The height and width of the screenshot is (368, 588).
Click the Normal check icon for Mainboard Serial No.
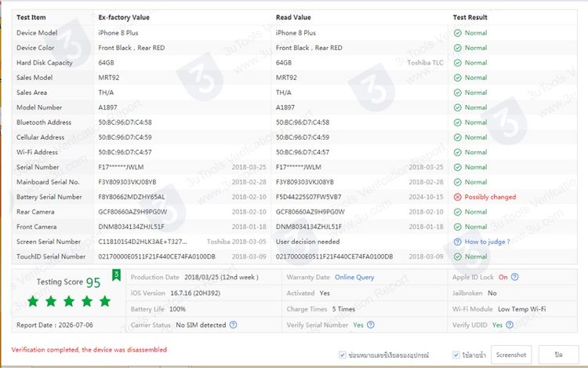click(458, 182)
